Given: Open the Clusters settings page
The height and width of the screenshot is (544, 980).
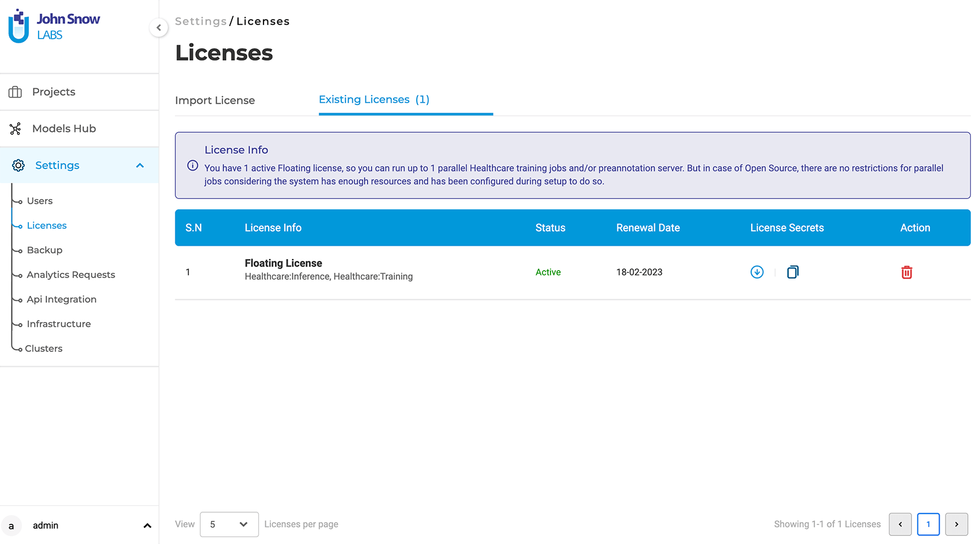Looking at the screenshot, I should pyautogui.click(x=44, y=348).
